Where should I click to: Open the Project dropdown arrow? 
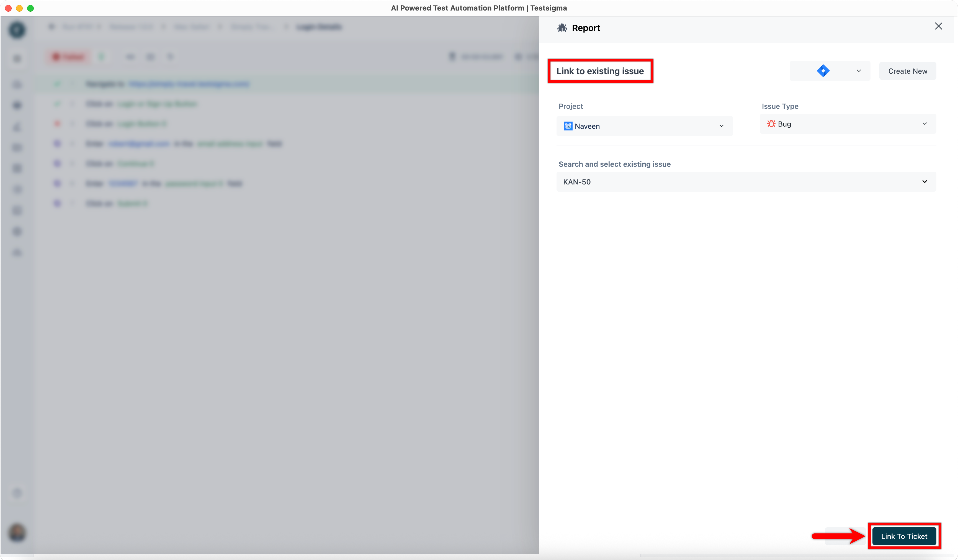pos(721,126)
